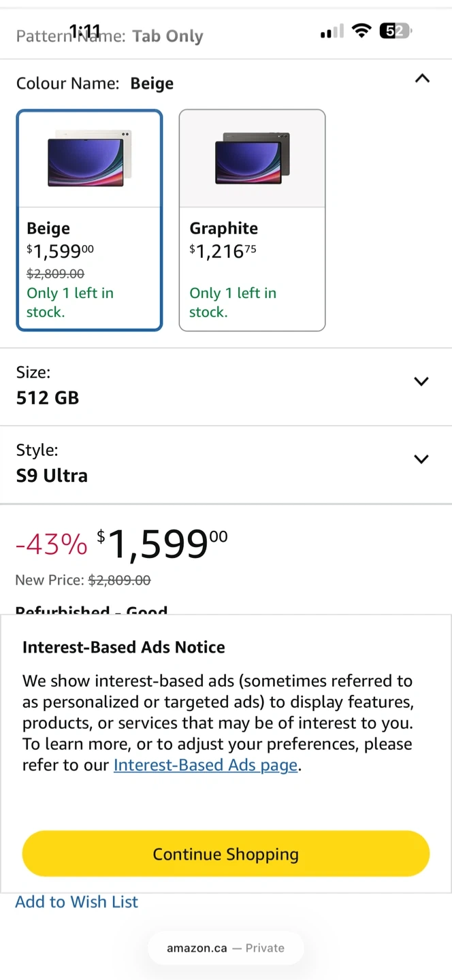Collapse the Colour Name section chevron
The height and width of the screenshot is (980, 452).
(x=422, y=79)
